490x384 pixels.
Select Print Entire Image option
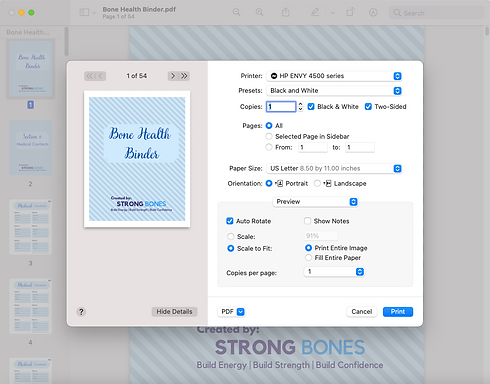coord(308,248)
